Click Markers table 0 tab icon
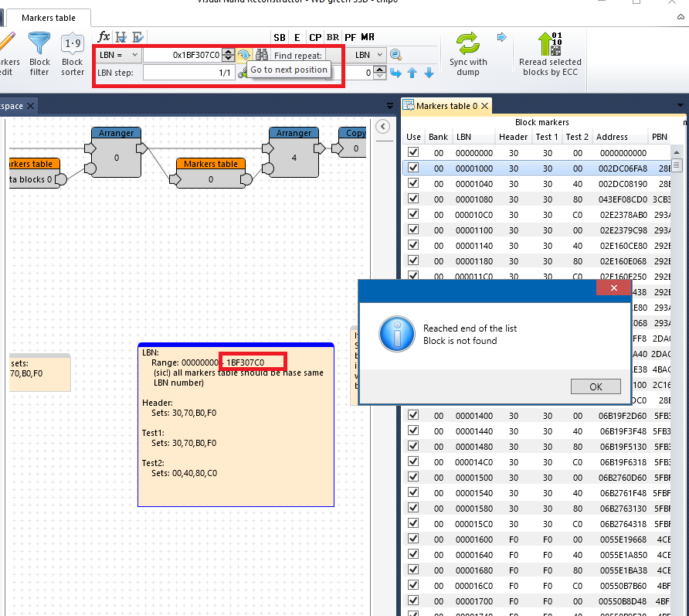Image resolution: width=689 pixels, height=616 pixels. [409, 106]
